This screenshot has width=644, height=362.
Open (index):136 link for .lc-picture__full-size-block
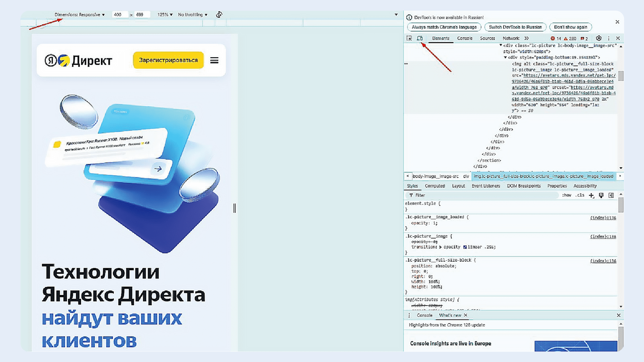pyautogui.click(x=603, y=261)
